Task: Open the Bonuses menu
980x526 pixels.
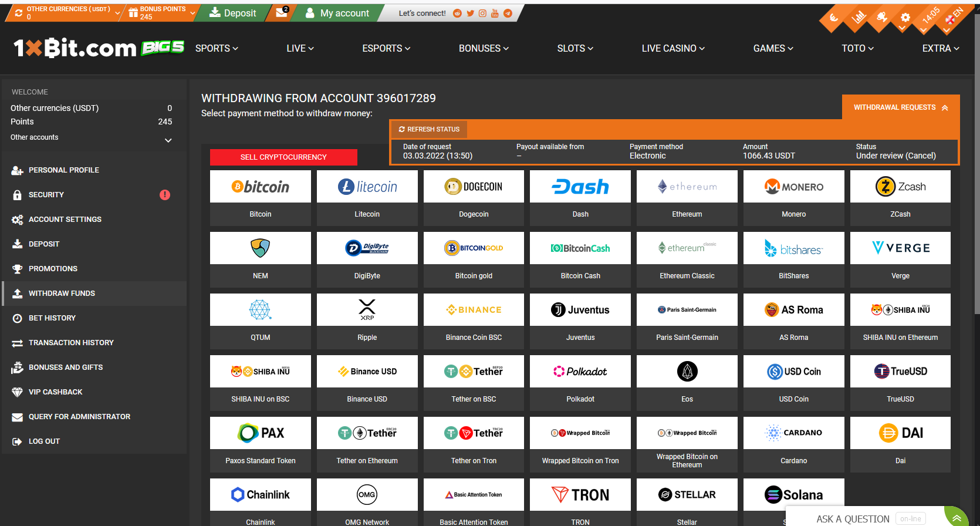Action: click(484, 49)
